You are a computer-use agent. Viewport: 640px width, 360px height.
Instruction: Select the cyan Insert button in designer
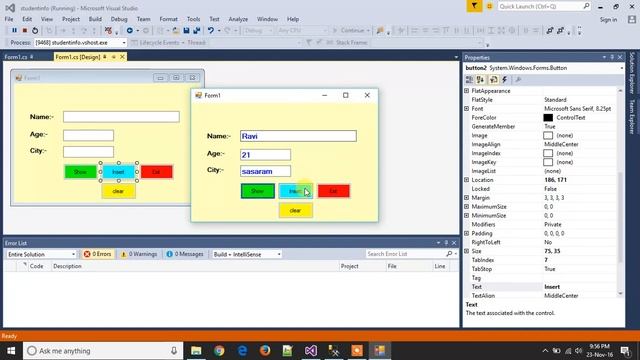point(118,172)
